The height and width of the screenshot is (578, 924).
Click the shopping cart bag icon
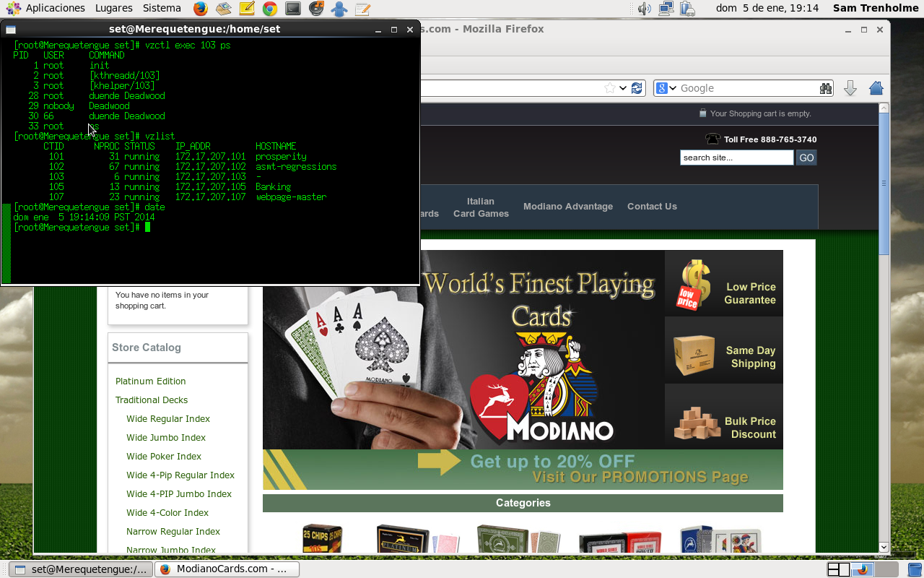(702, 113)
